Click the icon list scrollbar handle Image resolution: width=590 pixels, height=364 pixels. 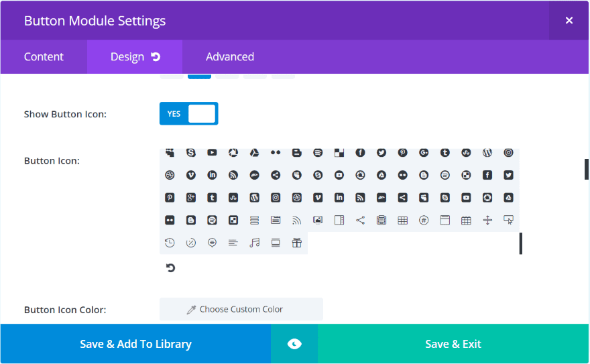point(521,243)
